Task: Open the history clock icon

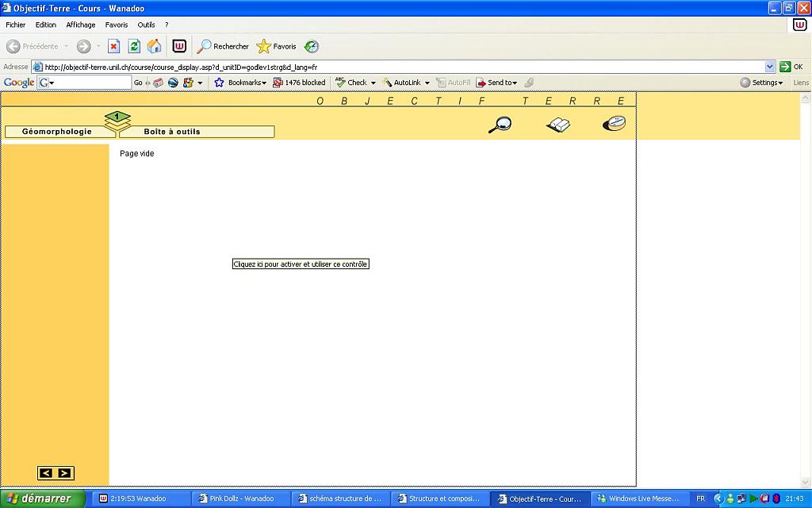Action: (311, 46)
